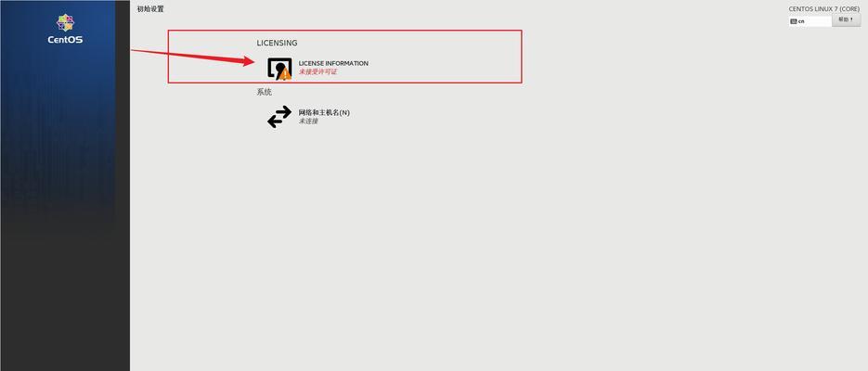
Task: Click the 未连接 network status text
Action: coord(308,122)
